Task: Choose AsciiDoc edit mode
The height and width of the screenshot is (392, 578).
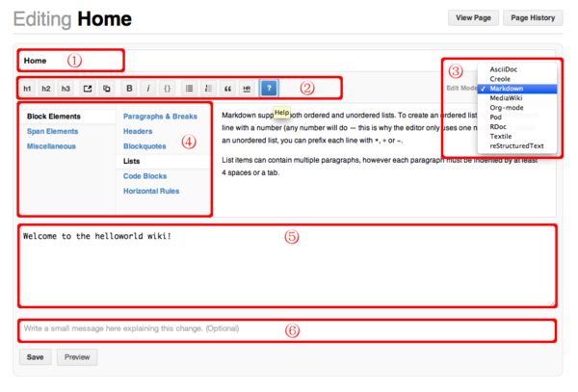Action: [x=516, y=69]
